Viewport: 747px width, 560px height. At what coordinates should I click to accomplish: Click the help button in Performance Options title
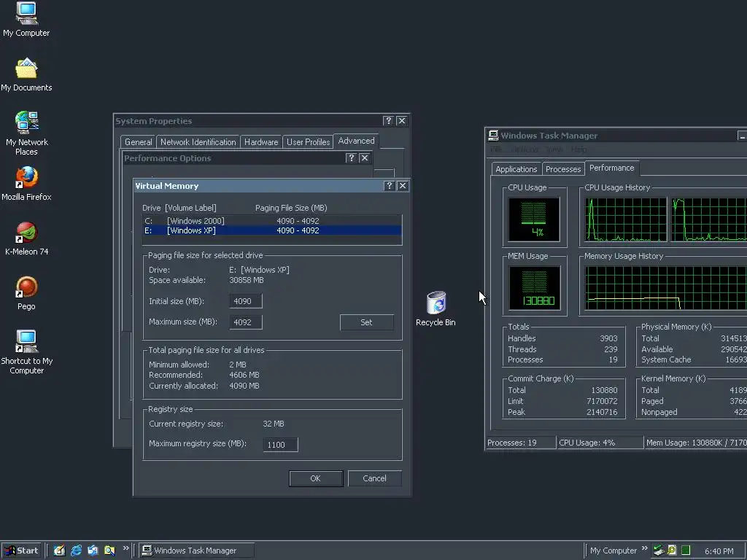(351, 158)
